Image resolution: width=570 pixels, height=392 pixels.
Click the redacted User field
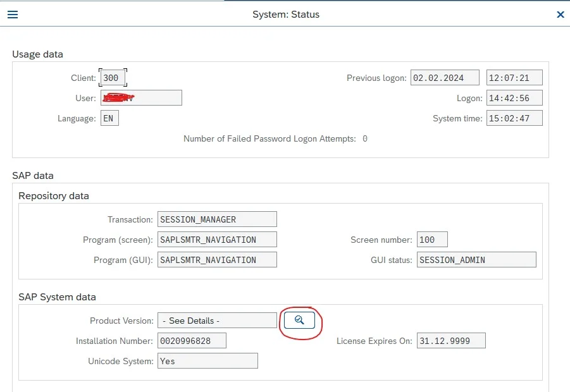(141, 98)
